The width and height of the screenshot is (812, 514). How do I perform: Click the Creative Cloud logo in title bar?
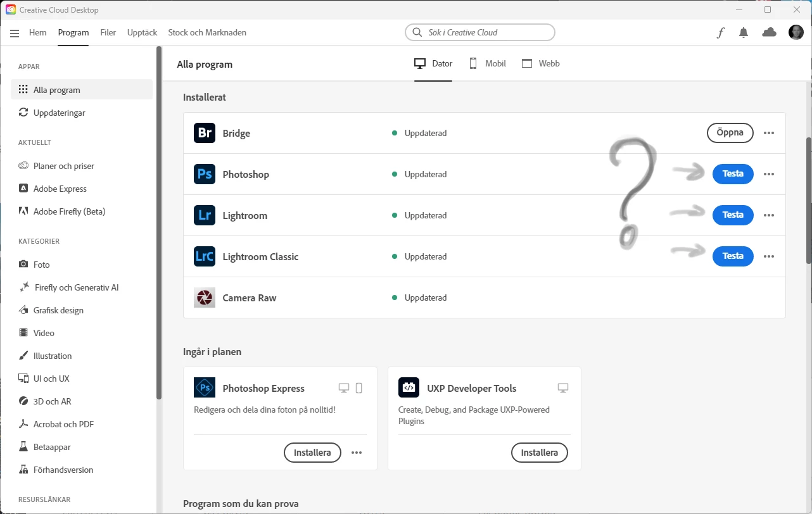pyautogui.click(x=11, y=10)
